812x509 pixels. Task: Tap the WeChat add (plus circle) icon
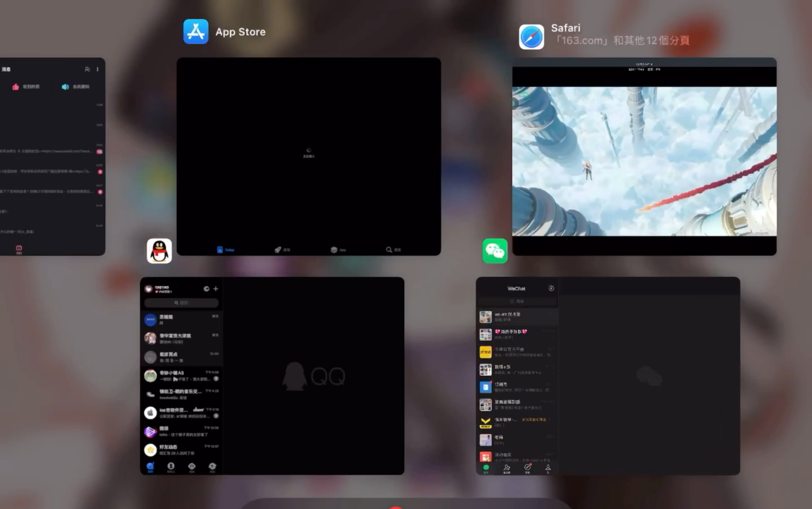click(x=551, y=288)
